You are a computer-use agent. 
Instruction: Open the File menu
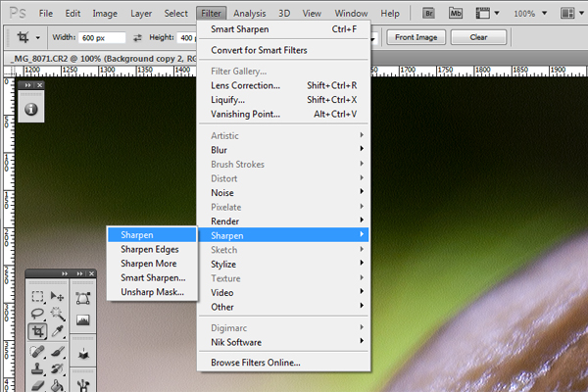[46, 14]
